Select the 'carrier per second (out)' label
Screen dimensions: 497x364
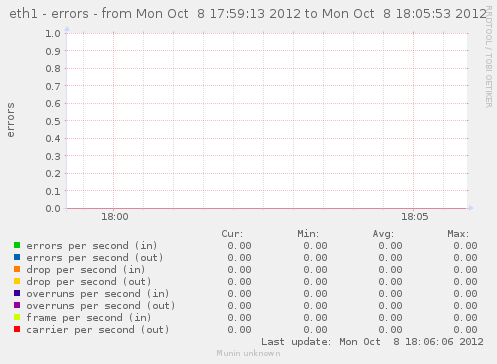point(98,330)
